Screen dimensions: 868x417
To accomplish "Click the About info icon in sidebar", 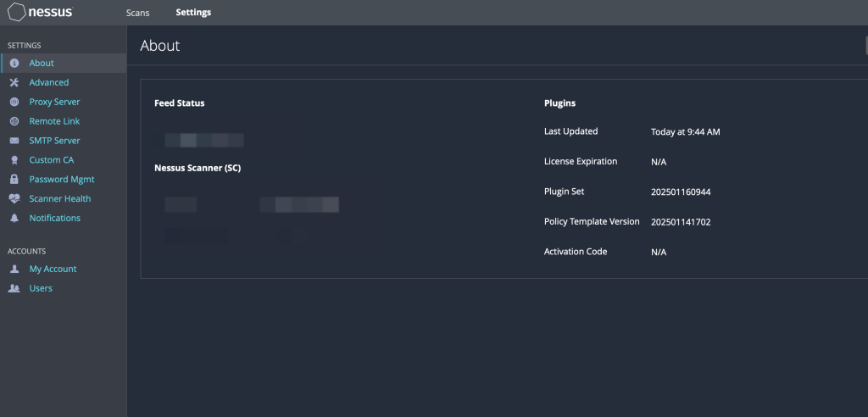I will (x=14, y=63).
